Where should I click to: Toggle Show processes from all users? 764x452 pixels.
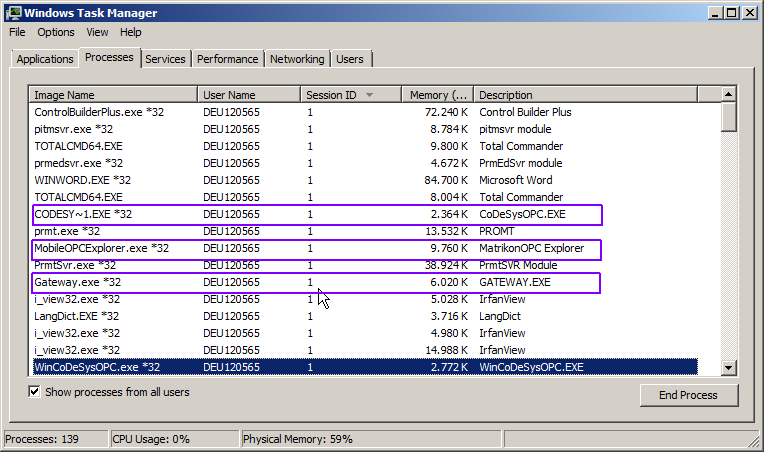(34, 392)
